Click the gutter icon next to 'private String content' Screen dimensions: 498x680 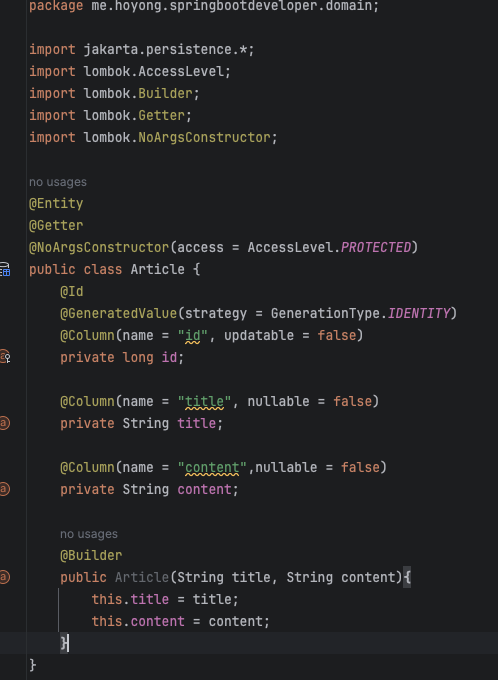(4, 489)
